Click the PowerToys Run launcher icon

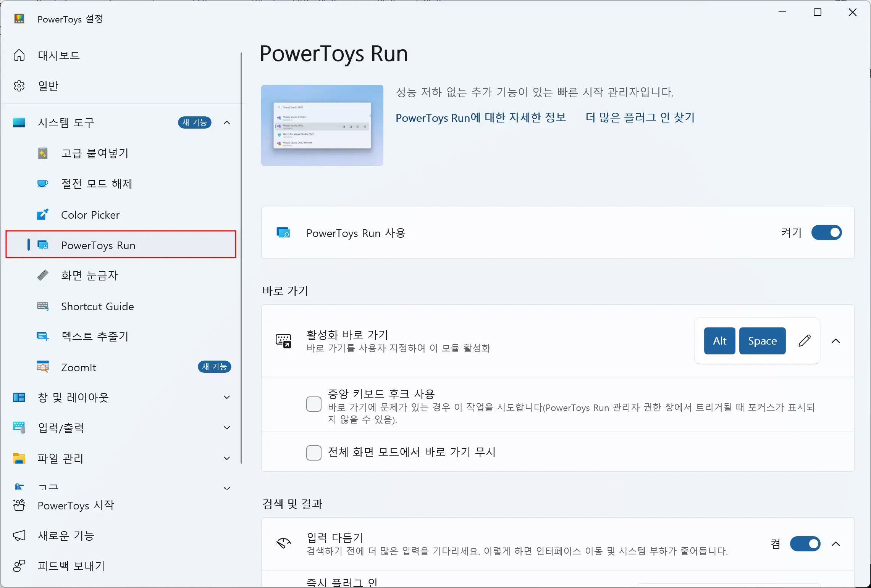coord(42,245)
